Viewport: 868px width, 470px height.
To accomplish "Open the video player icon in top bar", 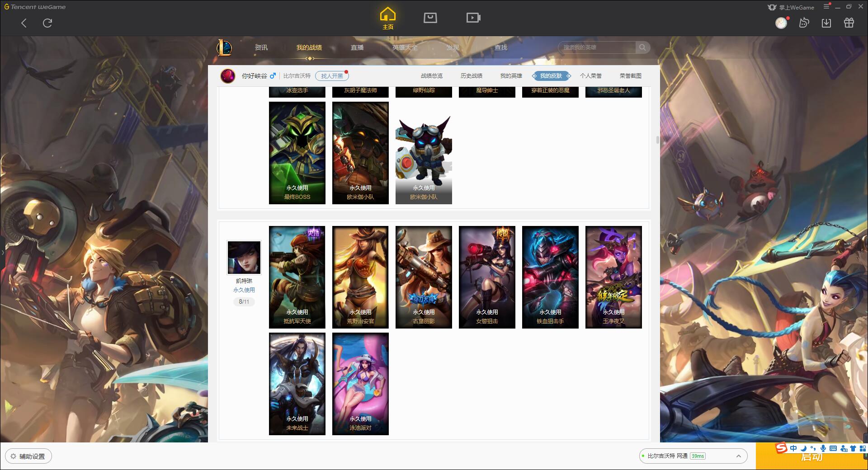I will (x=473, y=18).
